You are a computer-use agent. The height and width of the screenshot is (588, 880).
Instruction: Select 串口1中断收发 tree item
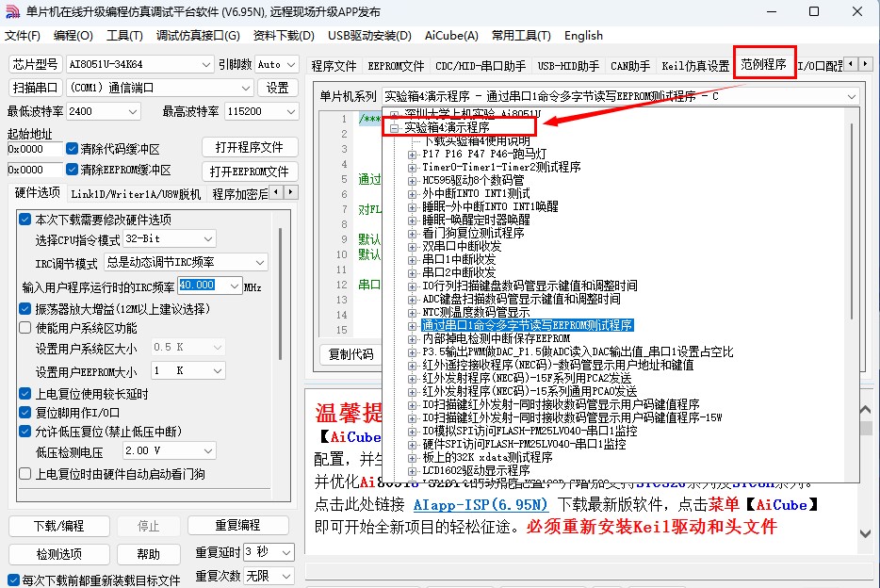[459, 260]
